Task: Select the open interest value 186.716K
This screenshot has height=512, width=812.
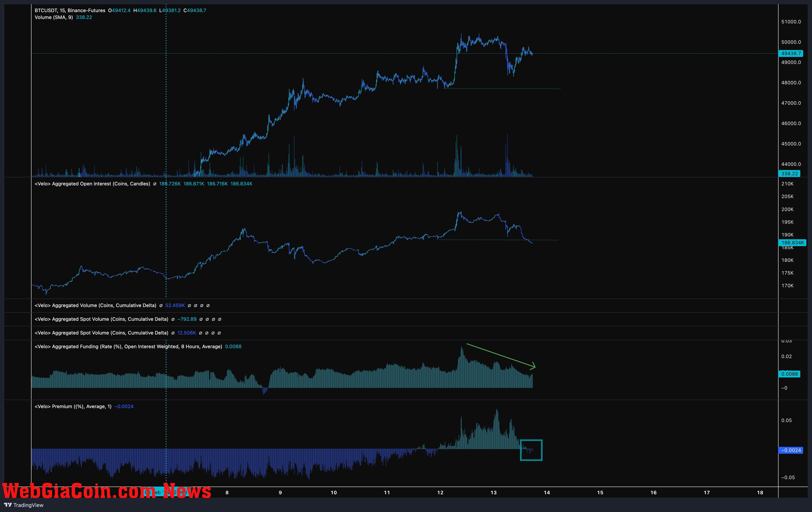Action: pyautogui.click(x=218, y=184)
